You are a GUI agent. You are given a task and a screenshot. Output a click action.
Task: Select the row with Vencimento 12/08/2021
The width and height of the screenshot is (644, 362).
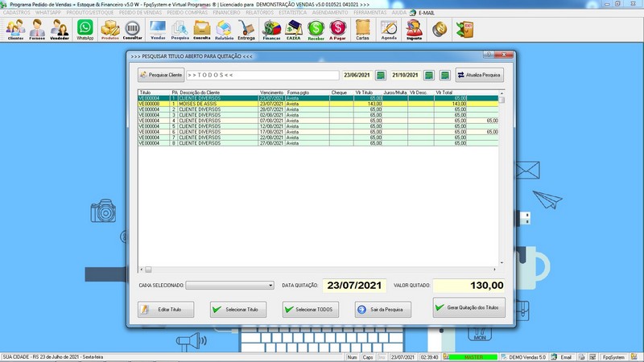(318, 126)
